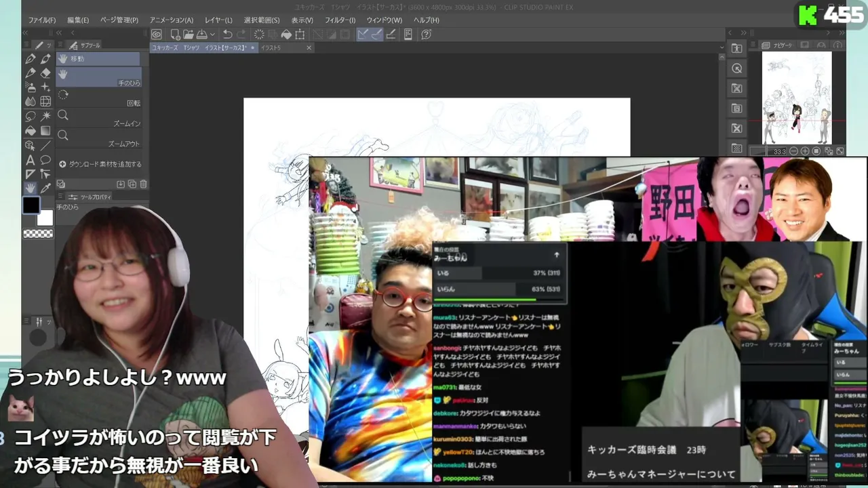The height and width of the screenshot is (488, 868).
Task: Click the white sub color swatch
Action: pos(45,218)
